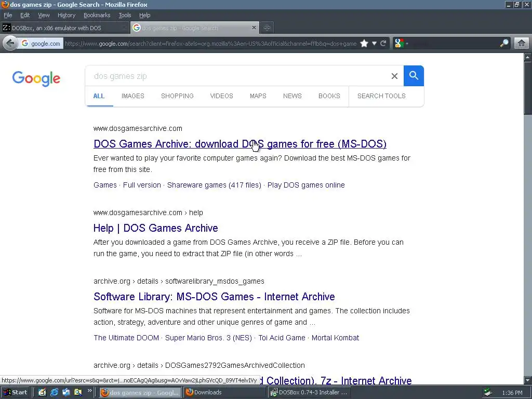Expand hidden quick launch items chevron

89,391
